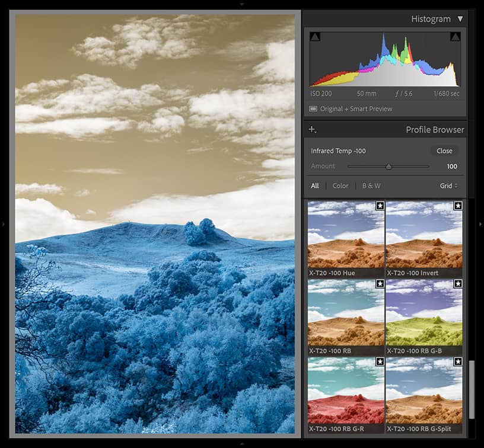The width and height of the screenshot is (484, 448).
Task: Select the All profiles filter
Action: (315, 185)
